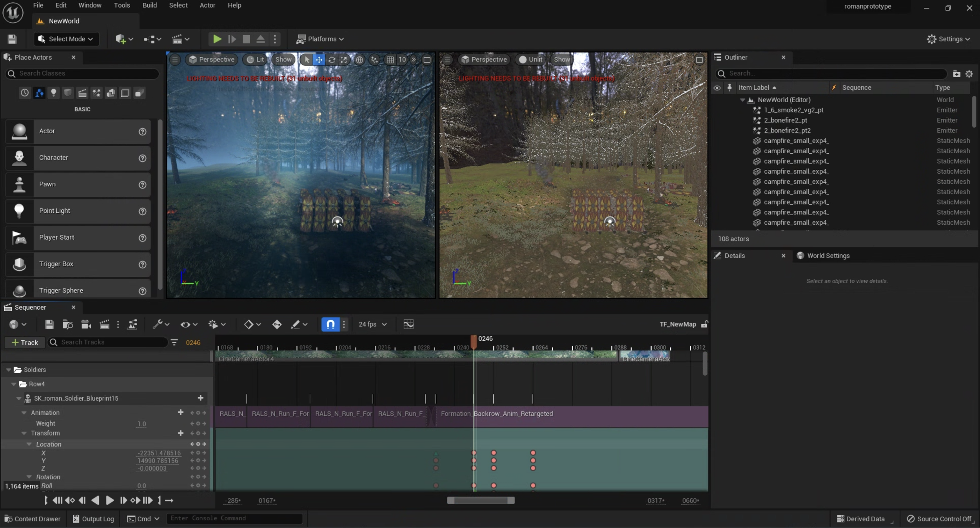Open the Sequencer curve editor icon
This screenshot has height=528, width=980.
(408, 324)
